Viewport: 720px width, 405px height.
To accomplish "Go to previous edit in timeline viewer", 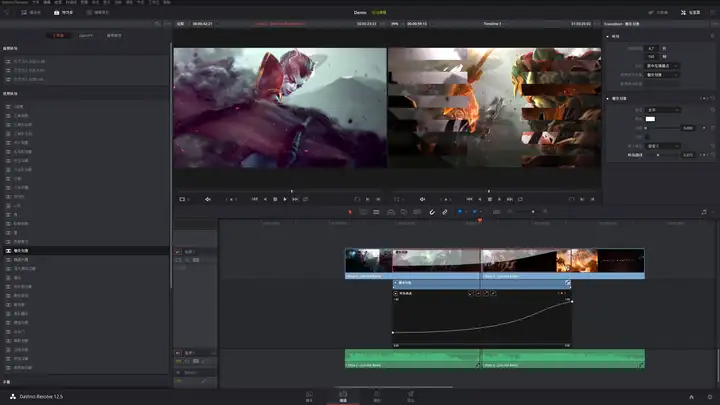I will pos(469,199).
